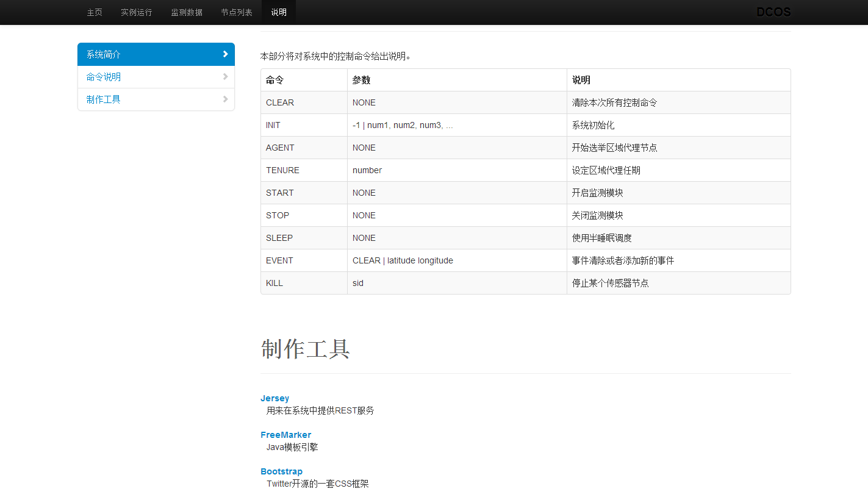
Task: Click the 制作工具 section heading
Action: [x=306, y=349]
